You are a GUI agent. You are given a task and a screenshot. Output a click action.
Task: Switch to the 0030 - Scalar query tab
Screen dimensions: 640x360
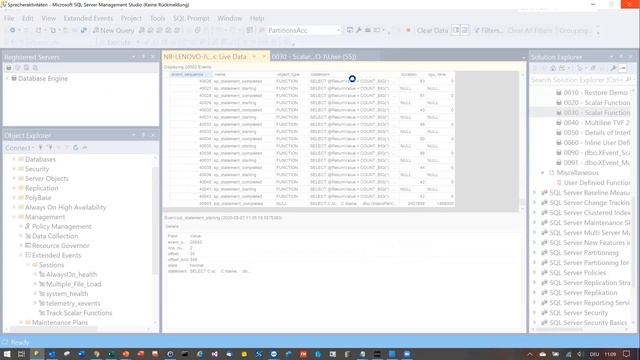pyautogui.click(x=314, y=57)
